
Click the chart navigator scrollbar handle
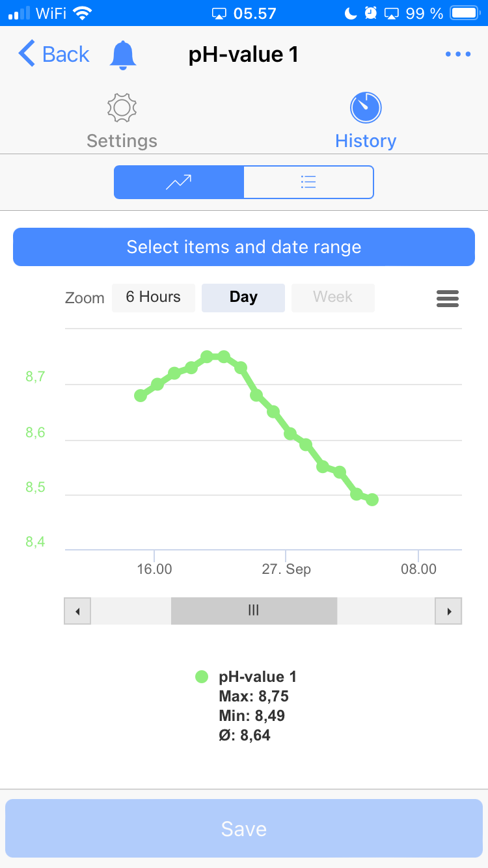[x=254, y=611]
